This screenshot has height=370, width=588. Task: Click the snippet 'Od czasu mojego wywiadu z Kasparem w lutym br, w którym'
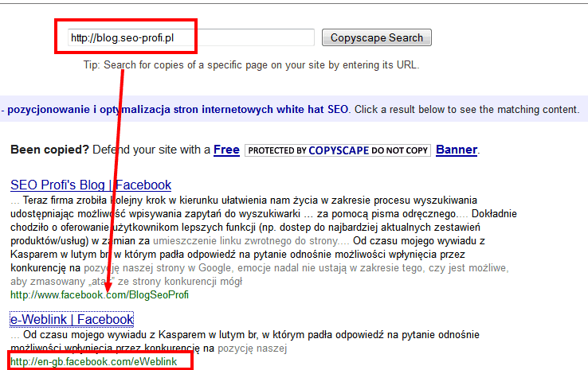tap(245, 341)
